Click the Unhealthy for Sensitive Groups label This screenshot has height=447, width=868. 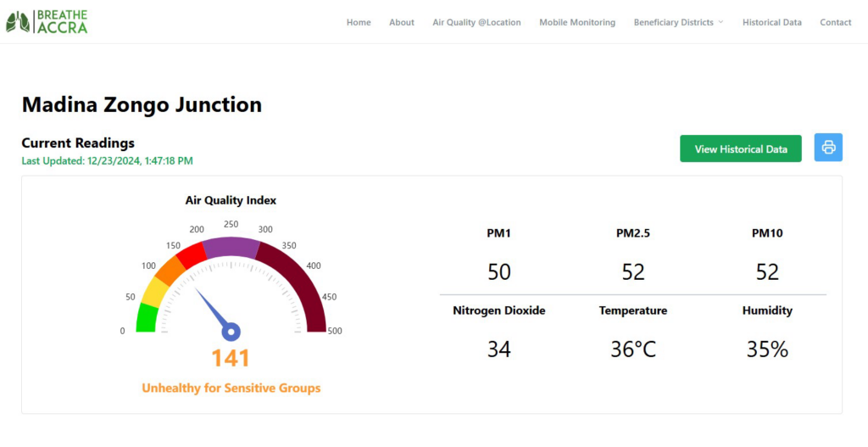tap(231, 388)
